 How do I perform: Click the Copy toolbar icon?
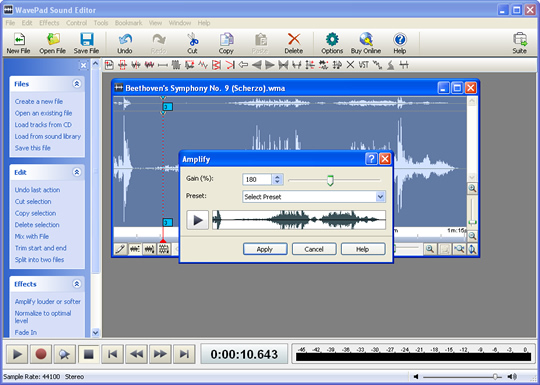pyautogui.click(x=226, y=43)
